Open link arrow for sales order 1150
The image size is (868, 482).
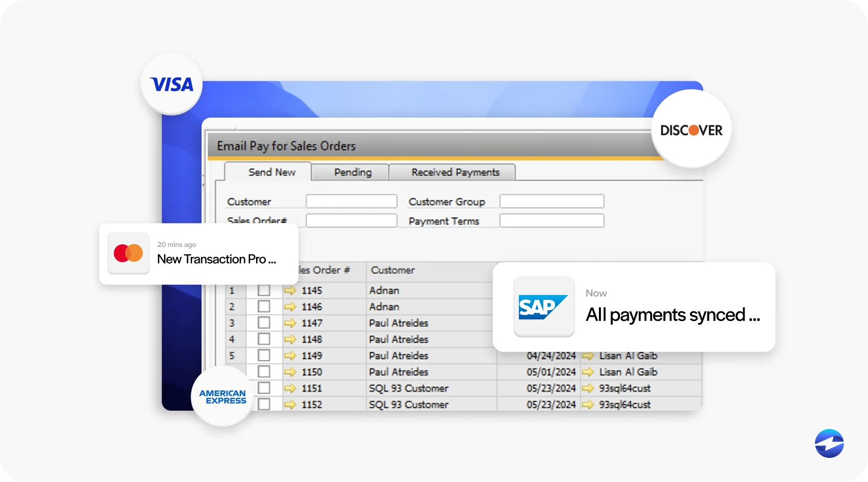[x=290, y=372]
